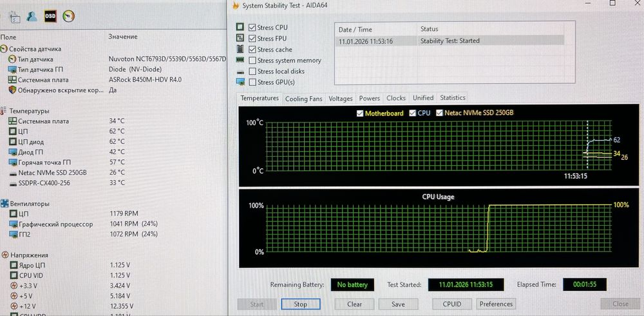Click the shield icon next to Обнаружено вскрытие
This screenshot has width=644, height=316.
[12, 90]
